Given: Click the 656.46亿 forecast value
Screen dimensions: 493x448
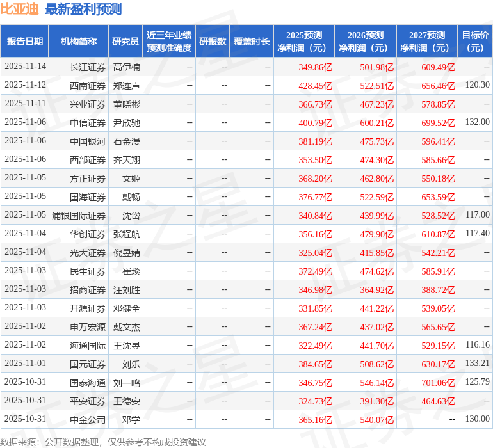Looking at the screenshot, I should click(438, 86).
